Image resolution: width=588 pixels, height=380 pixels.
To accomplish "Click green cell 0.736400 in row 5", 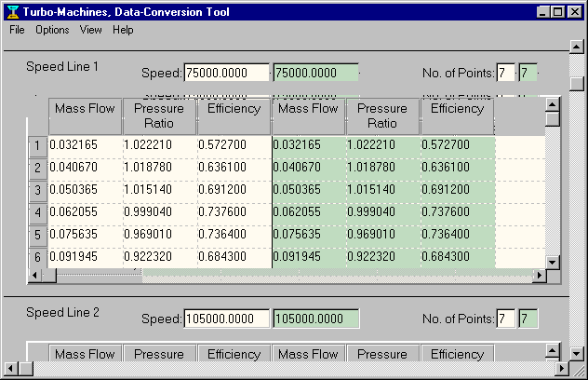I will coord(458,235).
